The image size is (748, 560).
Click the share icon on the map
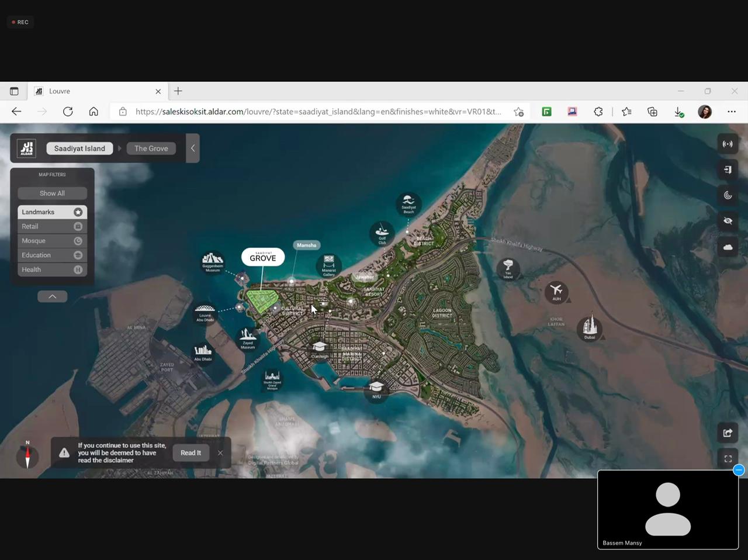tap(728, 433)
